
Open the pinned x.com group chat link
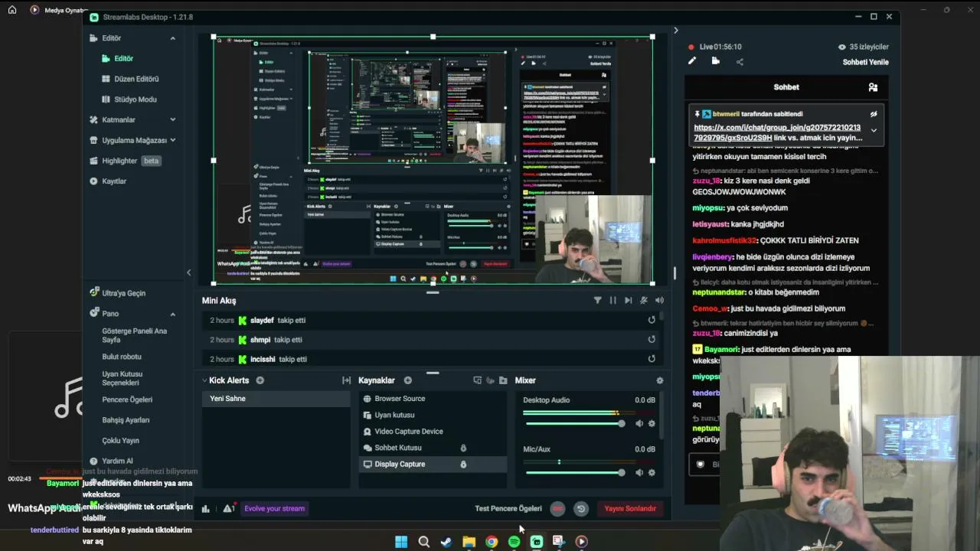point(777,132)
